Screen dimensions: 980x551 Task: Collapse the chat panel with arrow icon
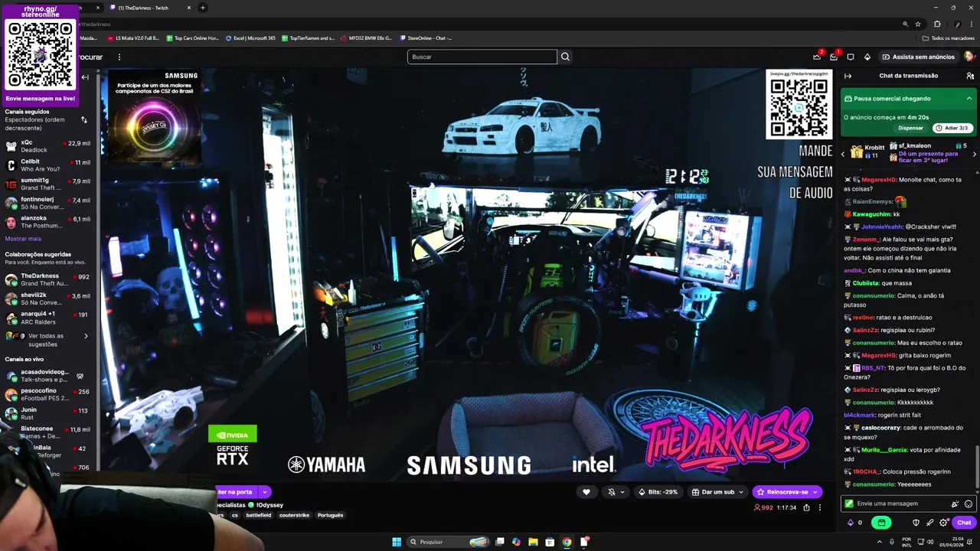click(848, 76)
